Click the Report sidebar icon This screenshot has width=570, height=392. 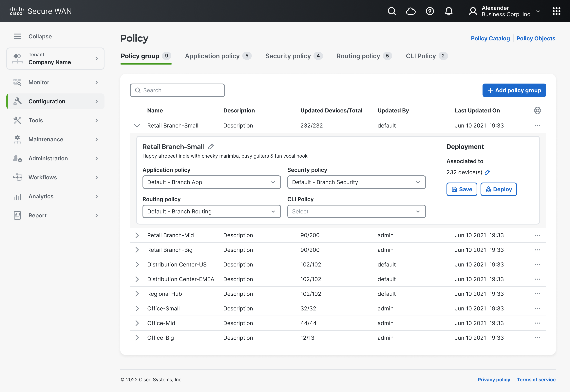pyautogui.click(x=17, y=215)
